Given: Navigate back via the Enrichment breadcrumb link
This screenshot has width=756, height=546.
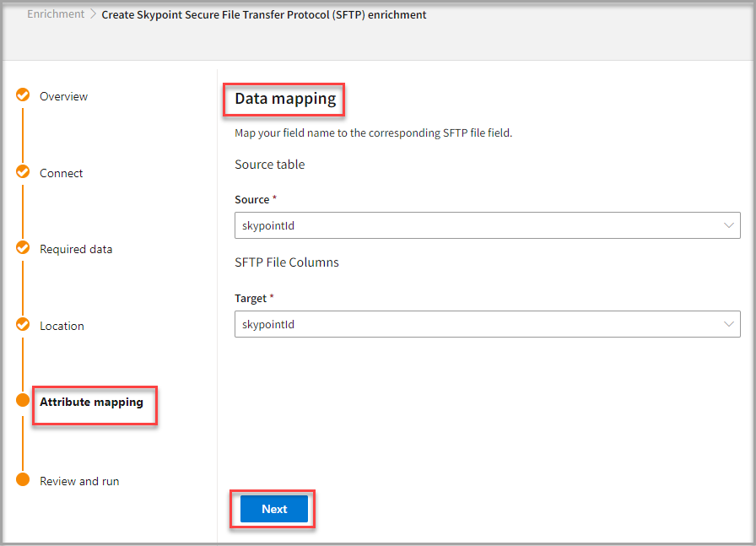Looking at the screenshot, I should pos(56,14).
